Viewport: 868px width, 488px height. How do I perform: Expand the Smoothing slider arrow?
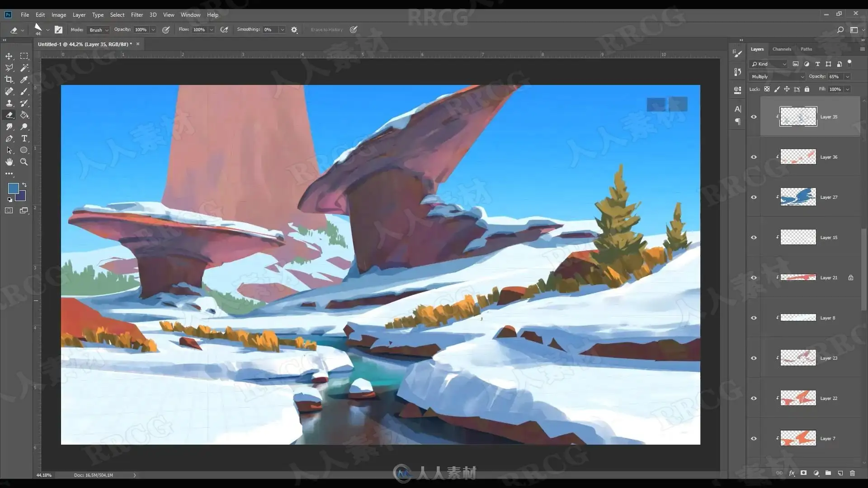283,30
